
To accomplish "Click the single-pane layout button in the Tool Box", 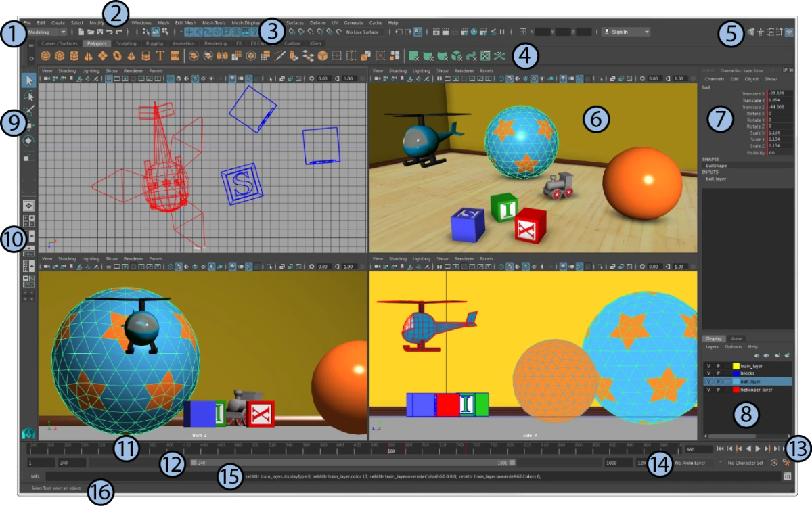I will [x=30, y=205].
